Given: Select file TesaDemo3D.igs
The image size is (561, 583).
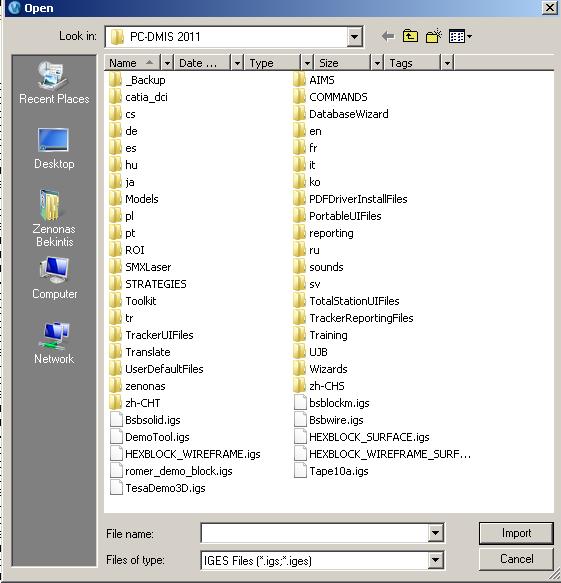Looking at the screenshot, I should click(158, 488).
